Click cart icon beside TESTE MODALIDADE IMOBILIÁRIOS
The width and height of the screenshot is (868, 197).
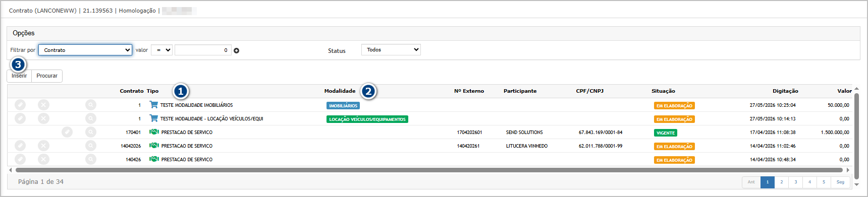coord(153,105)
